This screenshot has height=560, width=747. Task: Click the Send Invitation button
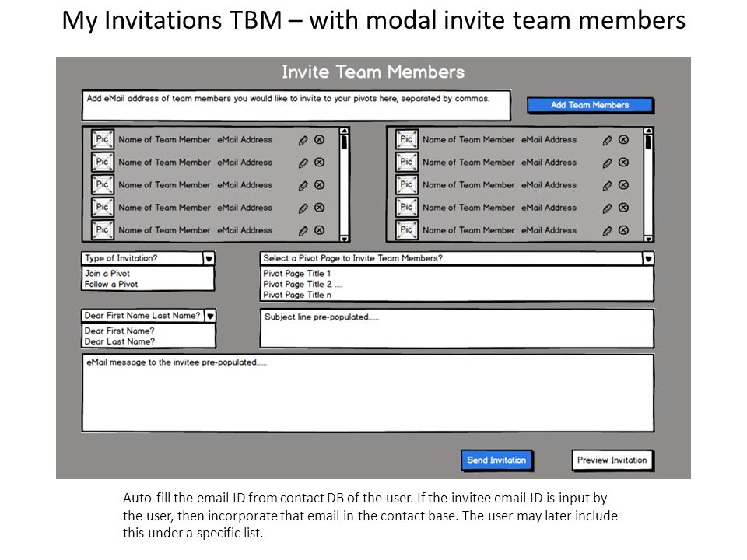pos(497,460)
